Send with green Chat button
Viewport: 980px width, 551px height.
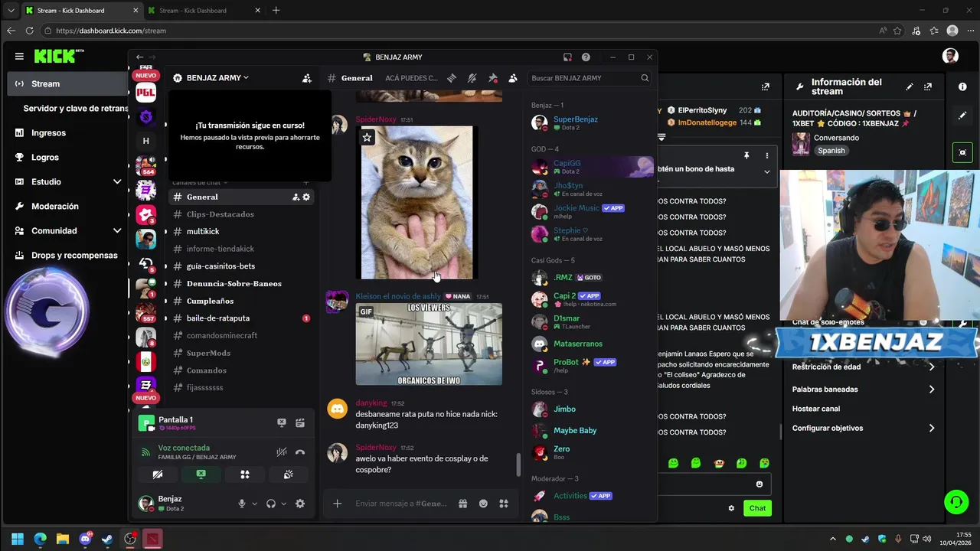(x=757, y=508)
